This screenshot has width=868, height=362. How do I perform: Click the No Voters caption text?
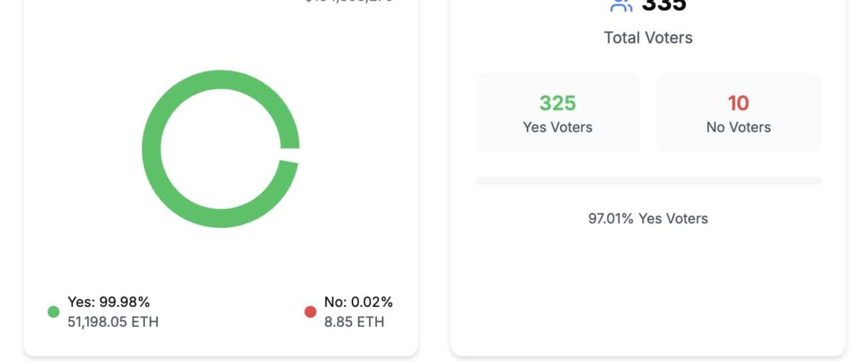[738, 127]
